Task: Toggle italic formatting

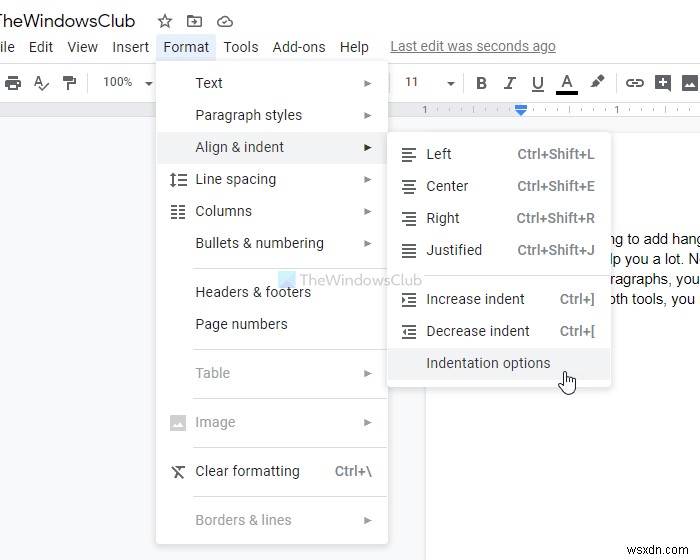Action: tap(509, 83)
